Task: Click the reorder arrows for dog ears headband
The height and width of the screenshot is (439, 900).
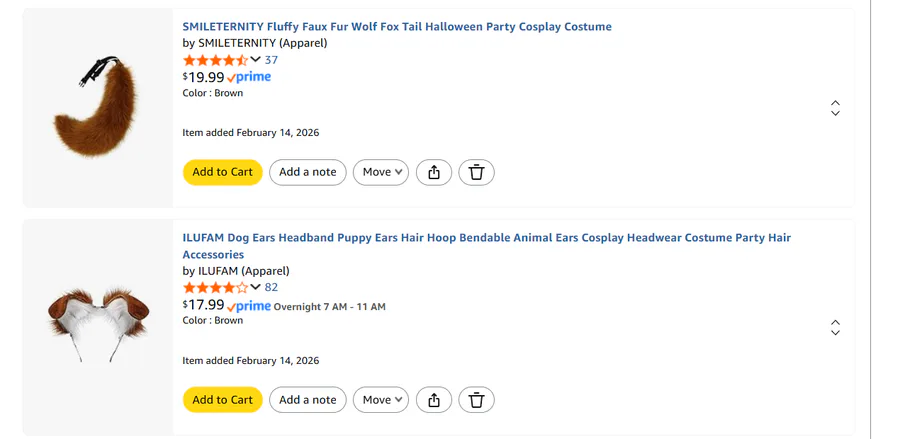Action: click(x=835, y=328)
